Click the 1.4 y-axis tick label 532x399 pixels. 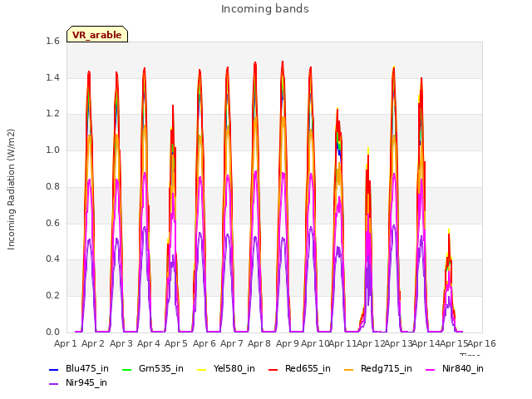click(x=52, y=77)
